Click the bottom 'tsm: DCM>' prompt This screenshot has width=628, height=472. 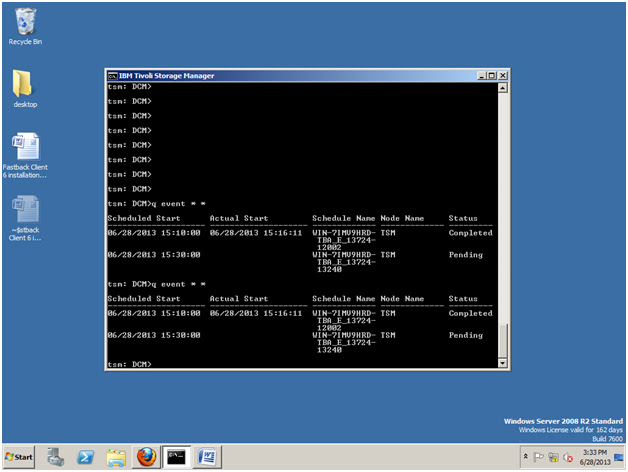[x=129, y=364]
